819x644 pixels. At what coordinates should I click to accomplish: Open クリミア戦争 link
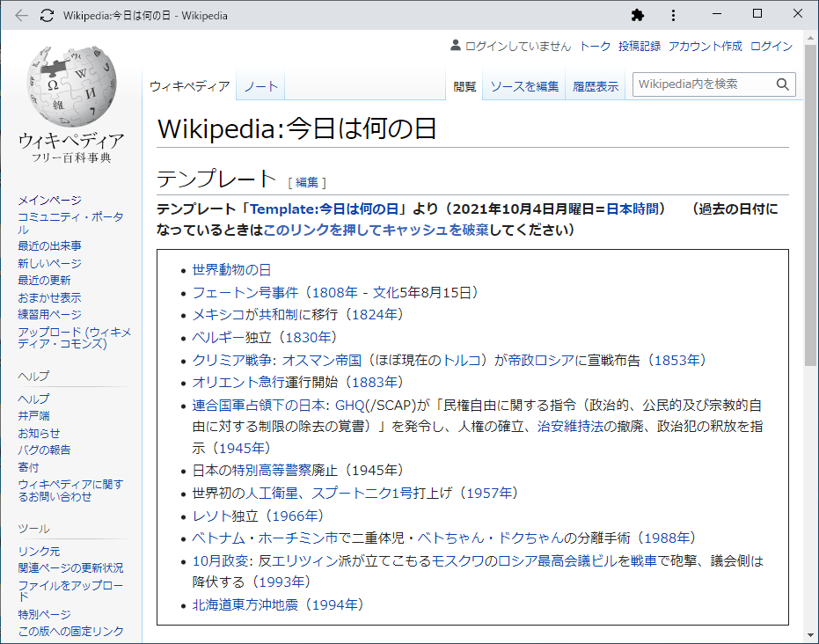click(231, 360)
